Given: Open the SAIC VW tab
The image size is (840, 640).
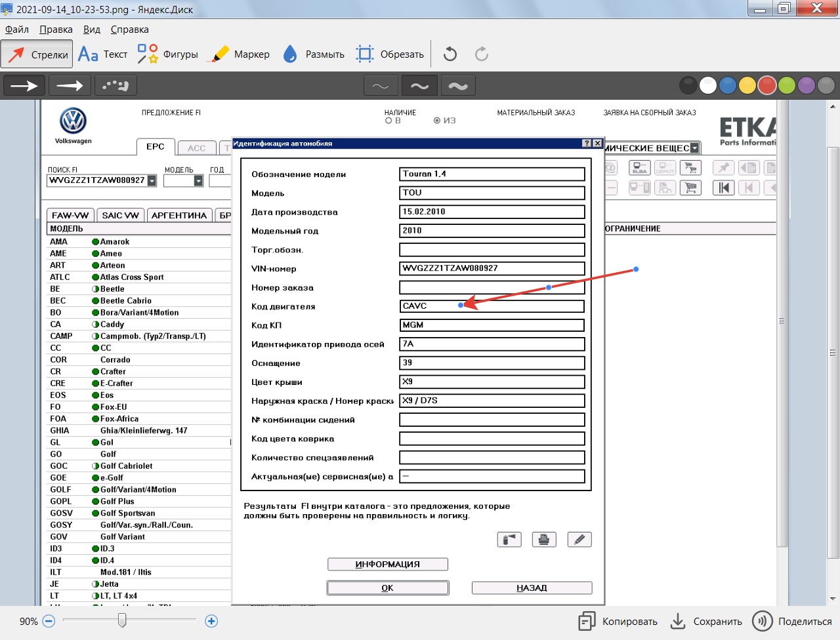Looking at the screenshot, I should pos(121,215).
